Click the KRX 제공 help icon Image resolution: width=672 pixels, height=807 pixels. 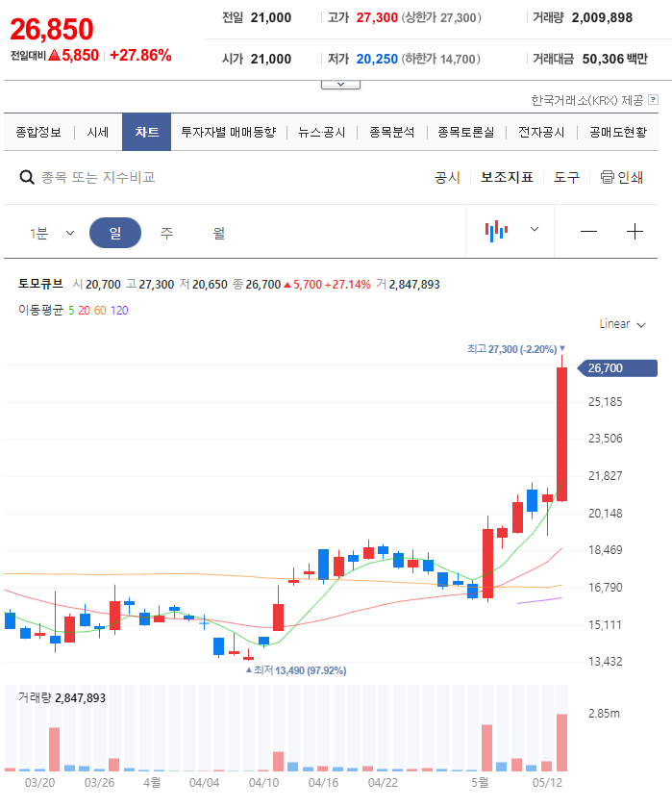click(653, 99)
